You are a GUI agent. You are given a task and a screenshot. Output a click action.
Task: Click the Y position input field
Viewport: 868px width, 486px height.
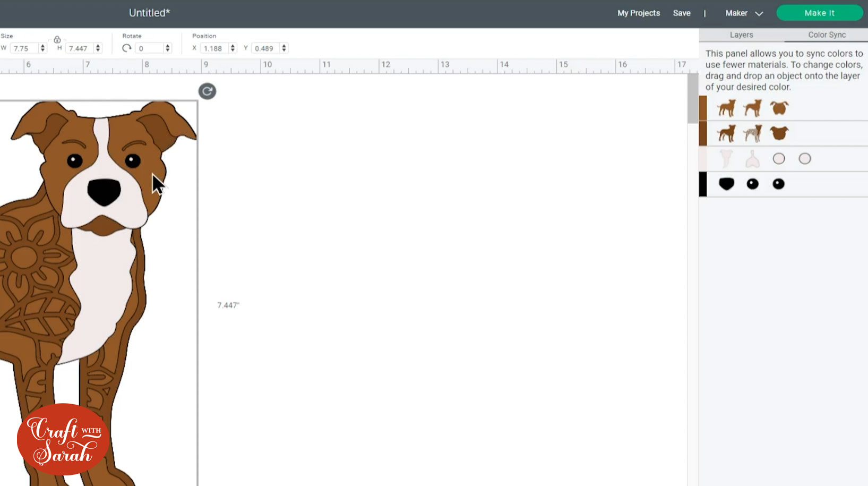pos(266,48)
